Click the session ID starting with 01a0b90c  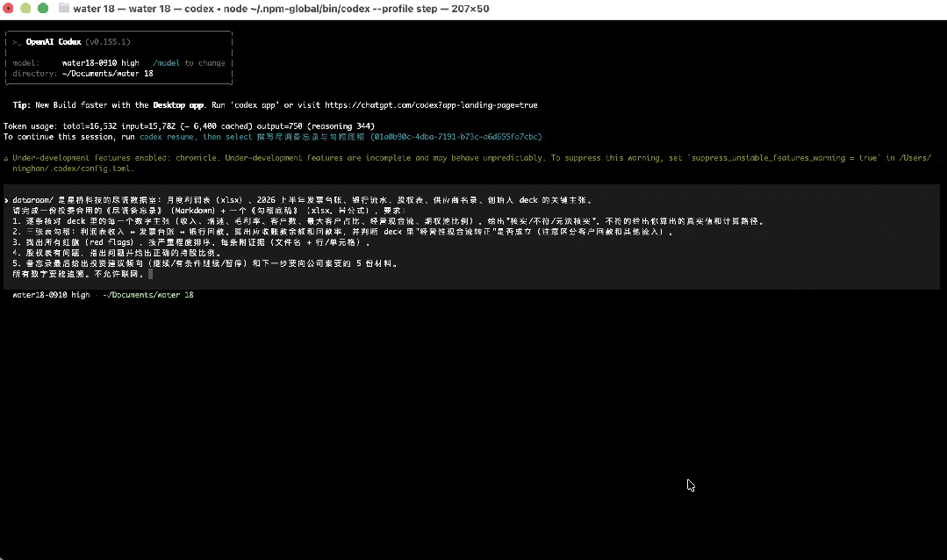click(x=456, y=137)
